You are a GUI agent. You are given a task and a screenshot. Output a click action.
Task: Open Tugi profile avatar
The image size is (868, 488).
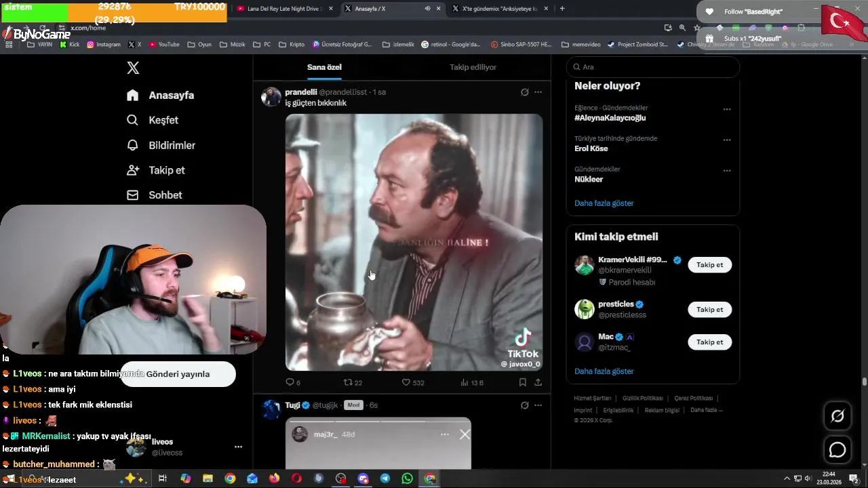point(271,409)
